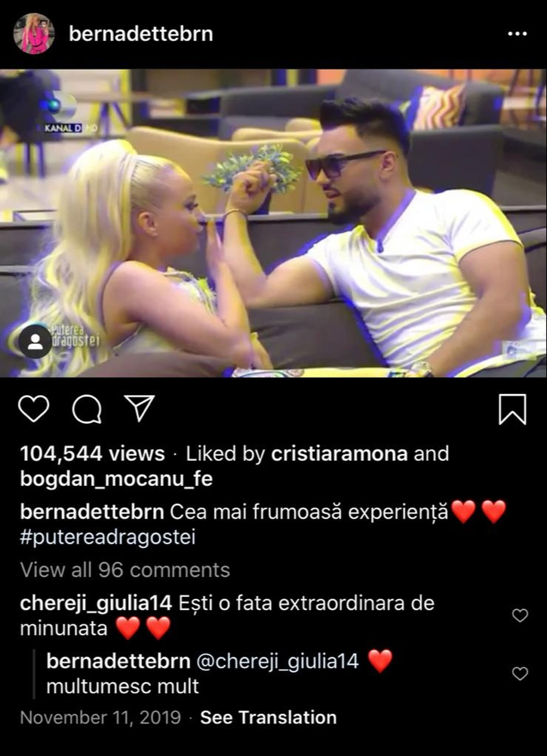Like chereji_giulia14's comment
This screenshot has height=756, width=547.
coord(520,616)
